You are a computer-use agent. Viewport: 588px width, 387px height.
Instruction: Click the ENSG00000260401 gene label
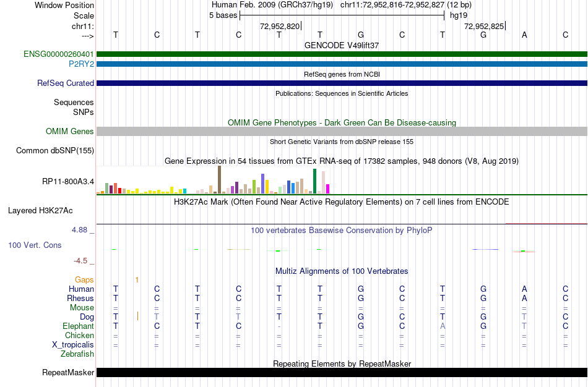click(x=59, y=54)
